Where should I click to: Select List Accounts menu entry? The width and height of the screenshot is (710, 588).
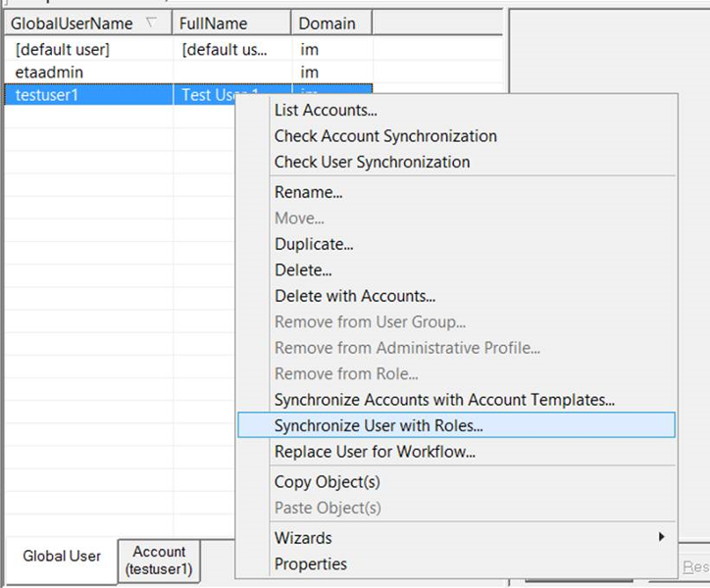click(x=326, y=111)
